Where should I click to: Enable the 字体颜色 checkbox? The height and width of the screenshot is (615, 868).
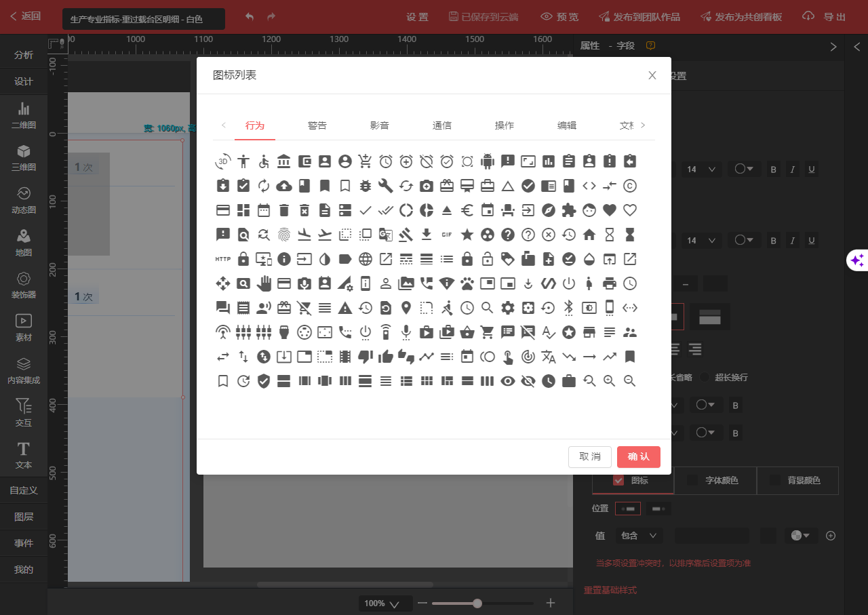pos(692,480)
